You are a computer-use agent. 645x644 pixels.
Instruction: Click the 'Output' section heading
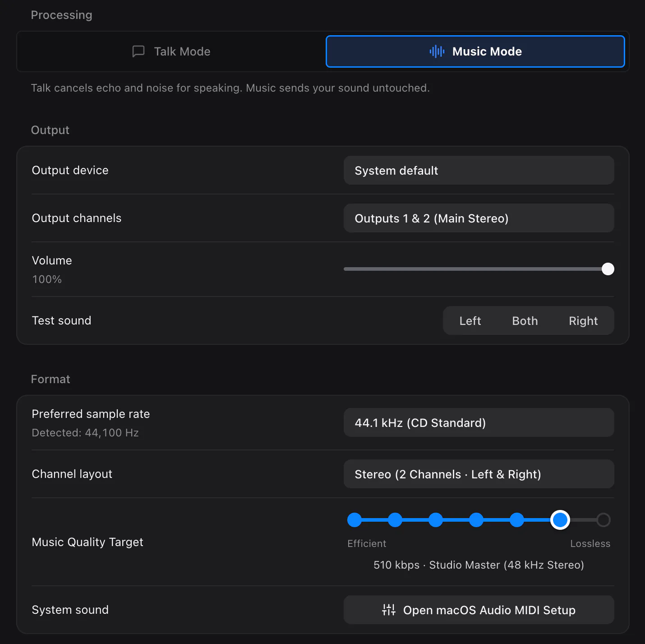pyautogui.click(x=50, y=130)
